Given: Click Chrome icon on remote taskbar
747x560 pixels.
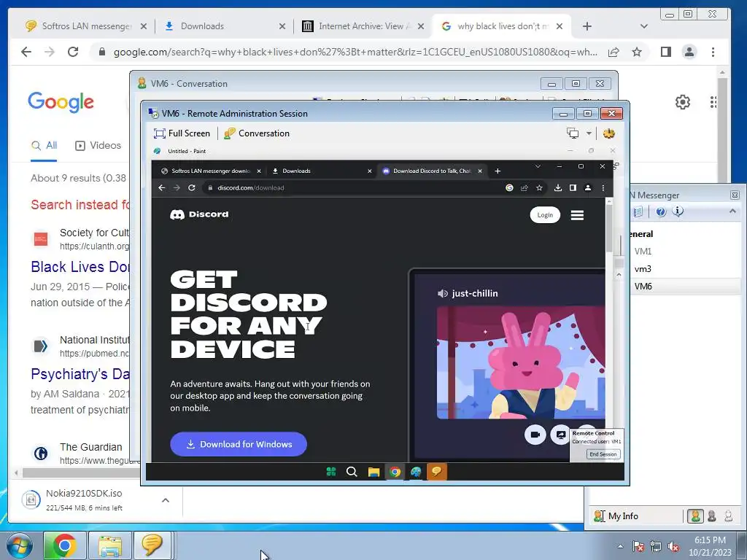Looking at the screenshot, I should [x=395, y=472].
